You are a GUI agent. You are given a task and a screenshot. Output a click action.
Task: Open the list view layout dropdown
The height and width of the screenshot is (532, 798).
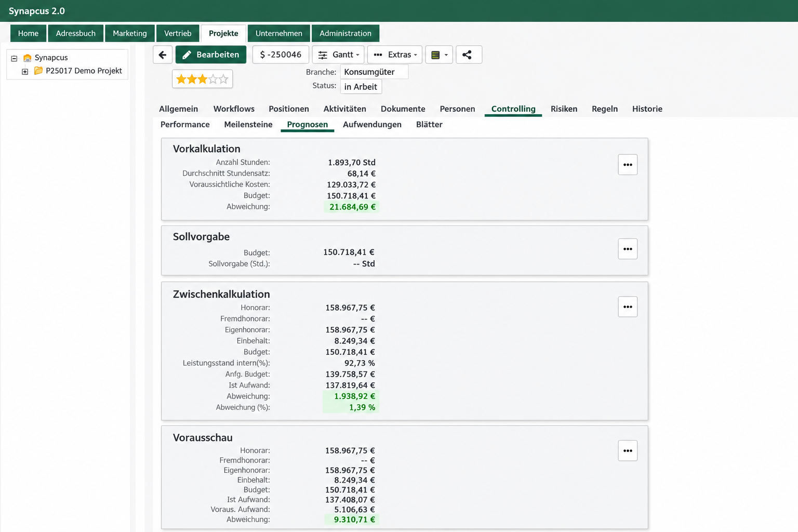pyautogui.click(x=439, y=55)
